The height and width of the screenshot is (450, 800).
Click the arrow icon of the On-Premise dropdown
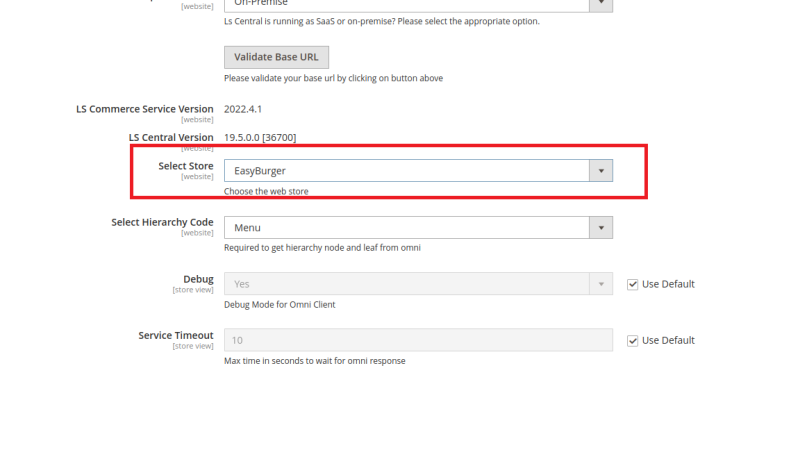[x=601, y=4]
